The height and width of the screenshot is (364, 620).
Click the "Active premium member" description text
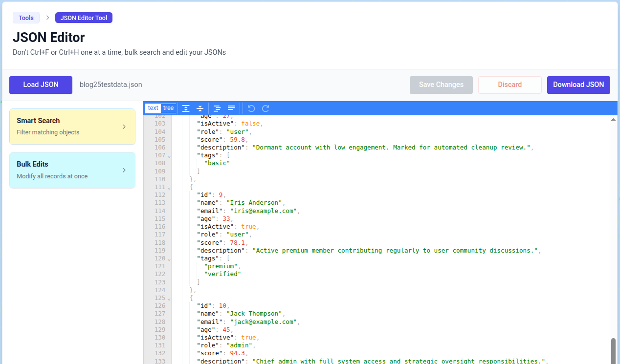point(396,250)
